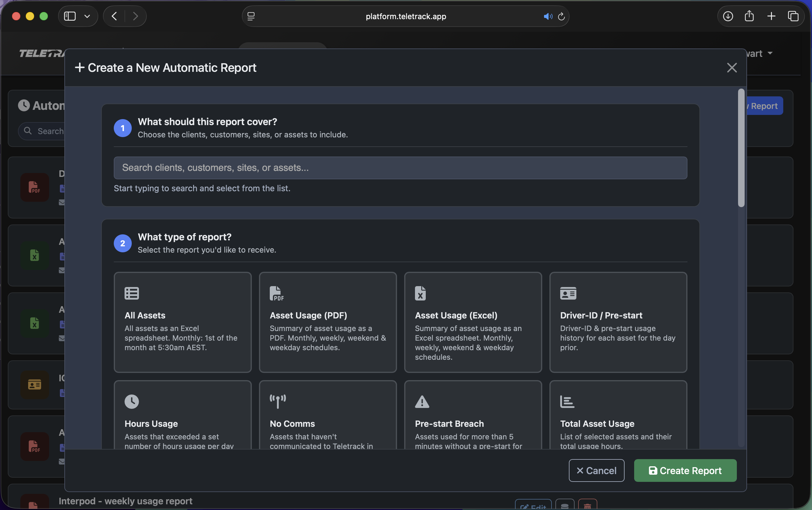Select the All Assets report card
The image size is (812, 510).
click(x=182, y=322)
